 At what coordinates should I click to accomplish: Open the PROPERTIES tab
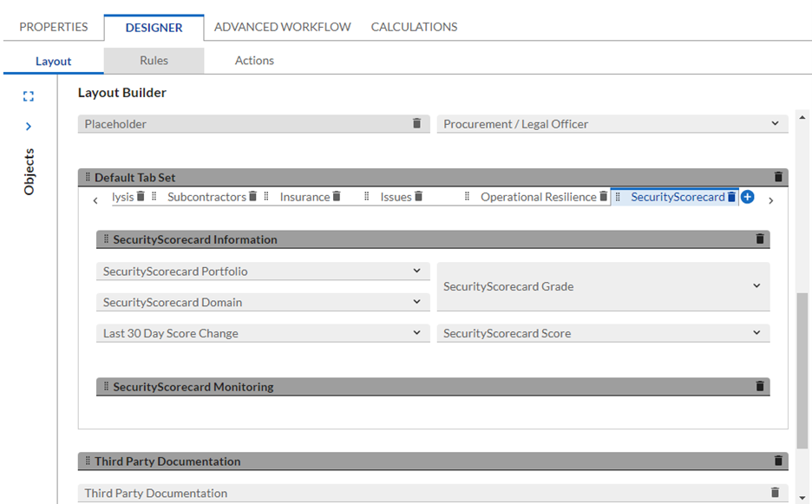click(53, 27)
